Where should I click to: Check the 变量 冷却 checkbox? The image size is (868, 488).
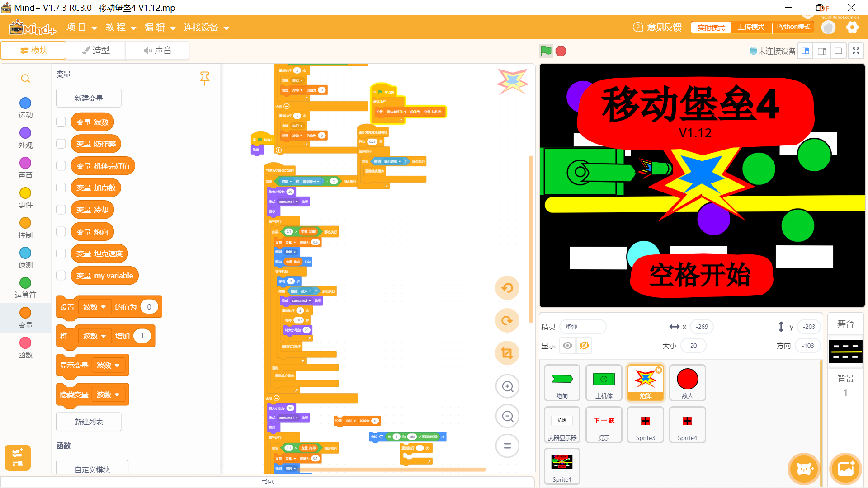tap(61, 210)
